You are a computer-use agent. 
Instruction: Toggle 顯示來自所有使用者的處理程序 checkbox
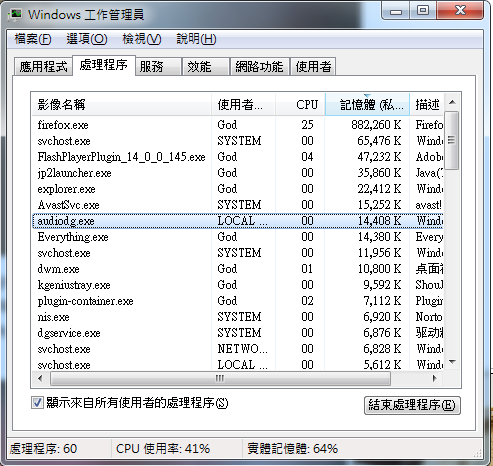click(37, 403)
